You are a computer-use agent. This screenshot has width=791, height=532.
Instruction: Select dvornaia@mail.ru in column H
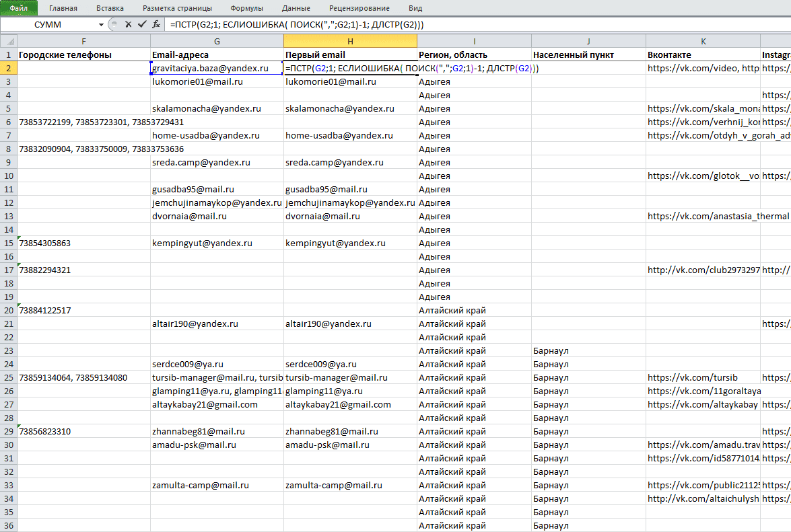[350, 216]
